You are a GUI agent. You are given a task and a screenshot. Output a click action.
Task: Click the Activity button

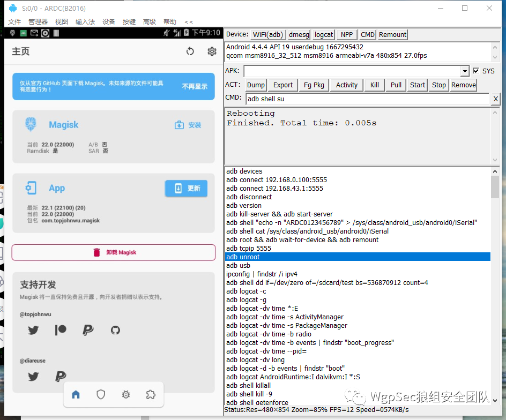click(x=347, y=85)
